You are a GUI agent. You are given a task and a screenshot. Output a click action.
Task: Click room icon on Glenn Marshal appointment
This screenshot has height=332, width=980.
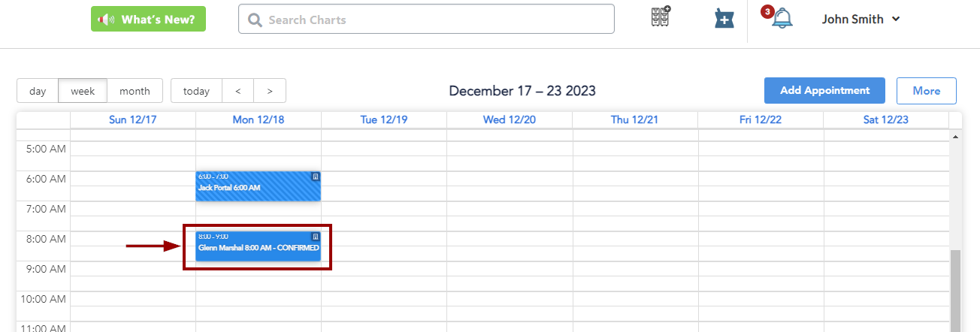click(x=316, y=237)
